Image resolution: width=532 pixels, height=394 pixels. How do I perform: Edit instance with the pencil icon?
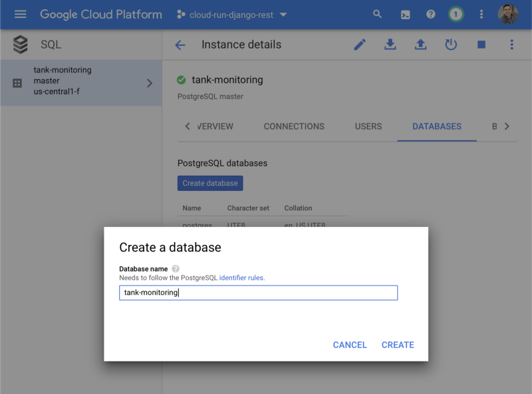[x=360, y=45]
